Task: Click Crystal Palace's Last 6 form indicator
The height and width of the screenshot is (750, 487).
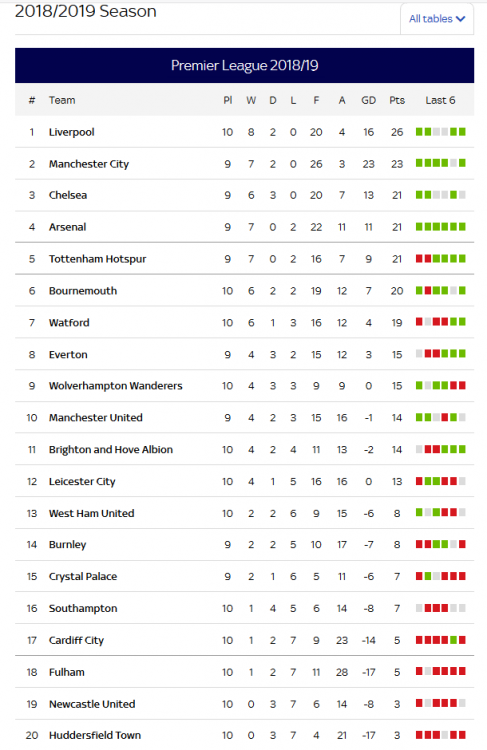Action: [441, 576]
